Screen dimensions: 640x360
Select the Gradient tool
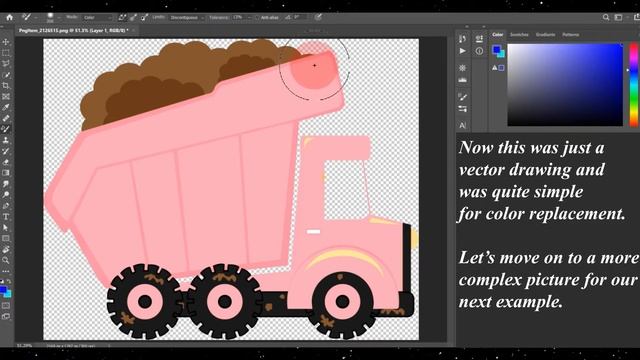click(6, 173)
